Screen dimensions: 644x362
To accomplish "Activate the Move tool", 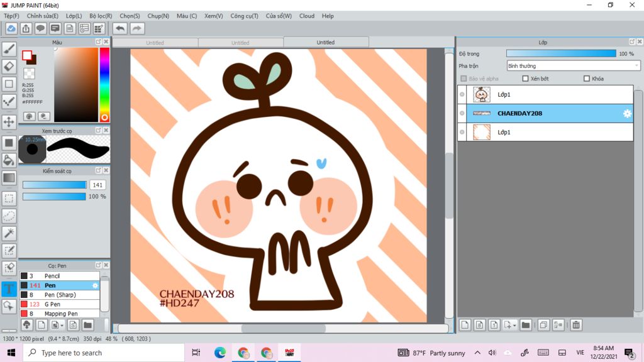I will [x=9, y=122].
